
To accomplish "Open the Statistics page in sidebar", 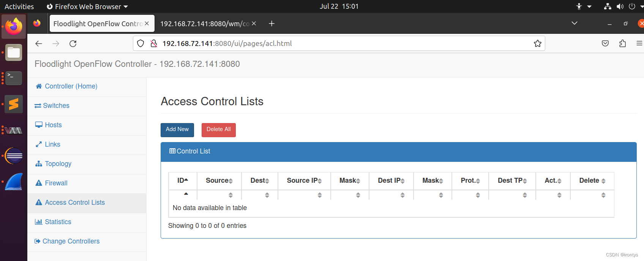I will [58, 222].
